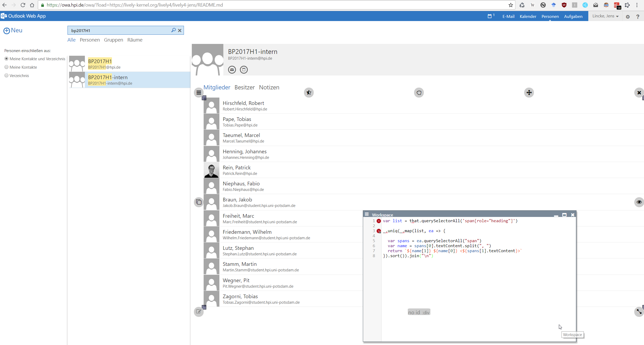The width and height of the screenshot is (644, 345).
Task: Open the Gruppen filter tab
Action: [113, 40]
